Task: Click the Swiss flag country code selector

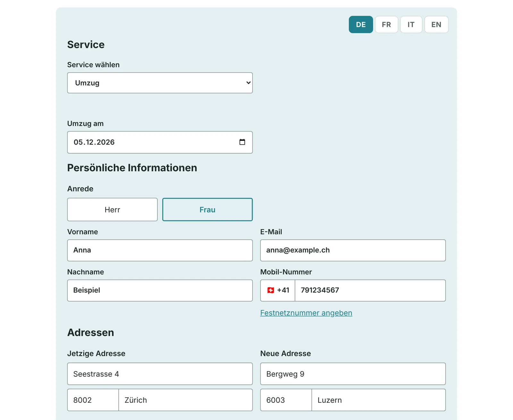Action: pyautogui.click(x=278, y=290)
